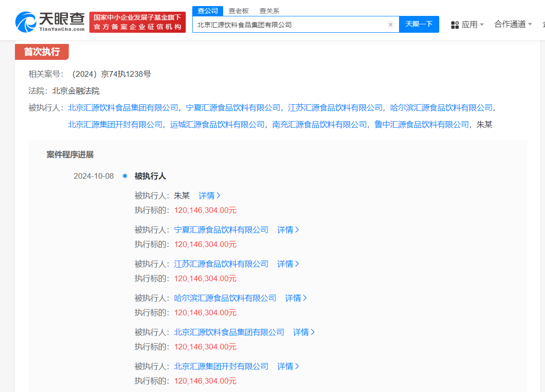
Task: Select 朱某's amount 120,146,304.00元
Action: [x=205, y=210]
